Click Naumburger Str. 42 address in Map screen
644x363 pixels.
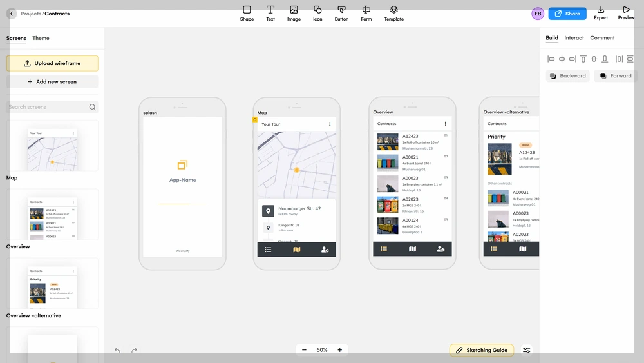pyautogui.click(x=299, y=208)
